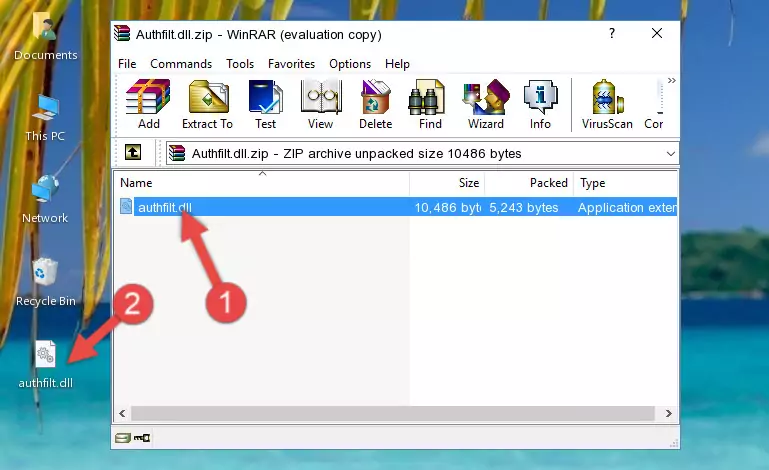Click the Delete toolbar icon

click(376, 104)
